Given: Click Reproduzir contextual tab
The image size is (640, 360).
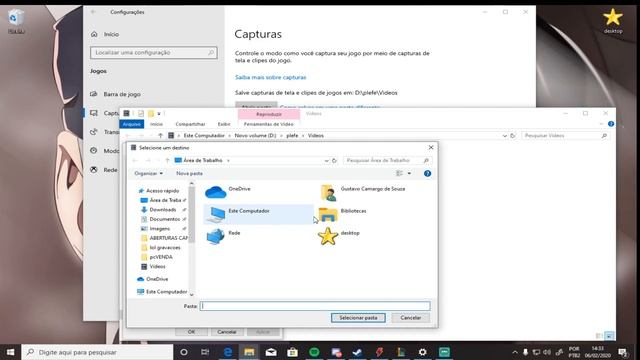Looking at the screenshot, I should [269, 114].
